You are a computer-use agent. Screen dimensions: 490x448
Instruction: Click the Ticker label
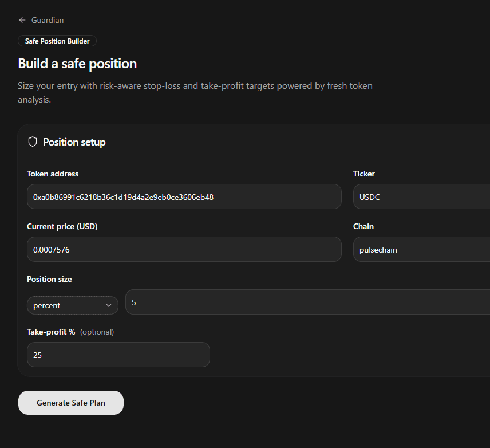pyautogui.click(x=363, y=174)
